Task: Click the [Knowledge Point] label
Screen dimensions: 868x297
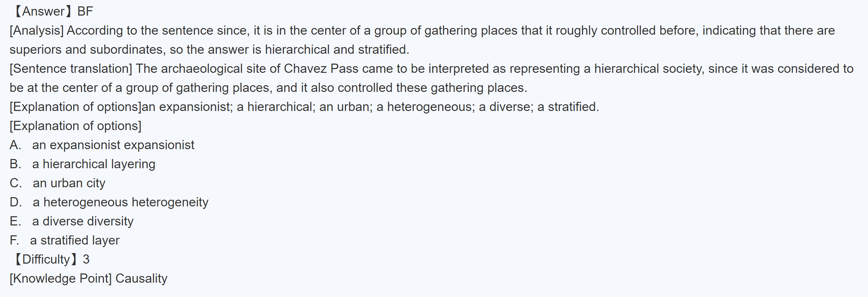Action: coord(61,279)
